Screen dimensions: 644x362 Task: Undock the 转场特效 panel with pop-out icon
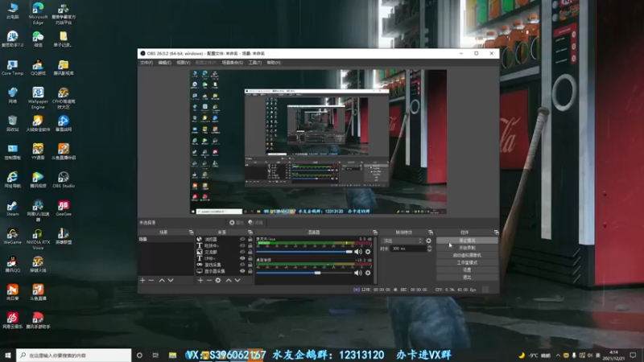(x=431, y=232)
